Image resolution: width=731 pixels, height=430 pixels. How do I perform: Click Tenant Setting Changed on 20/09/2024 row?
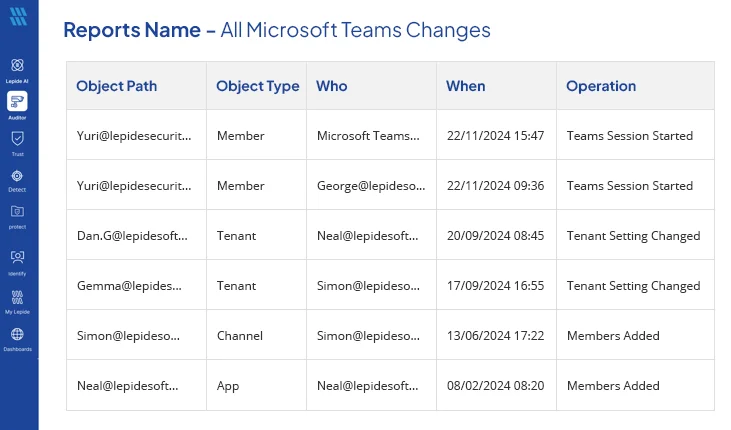[634, 236]
